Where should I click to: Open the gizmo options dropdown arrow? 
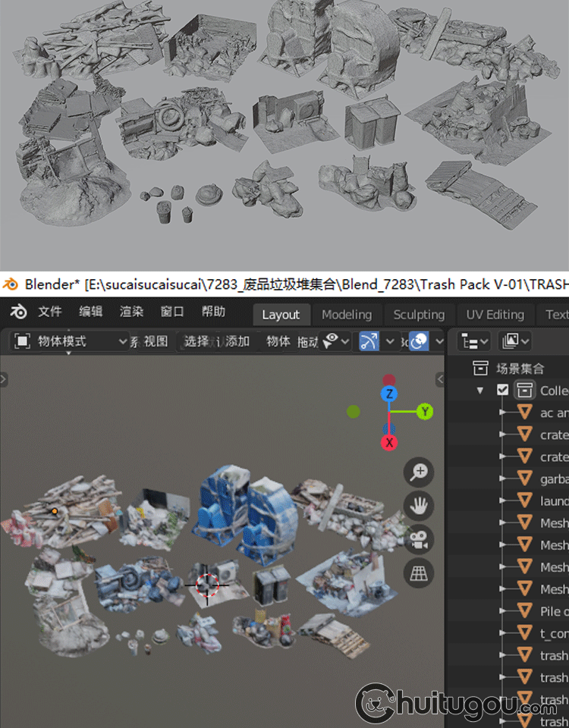click(x=390, y=342)
